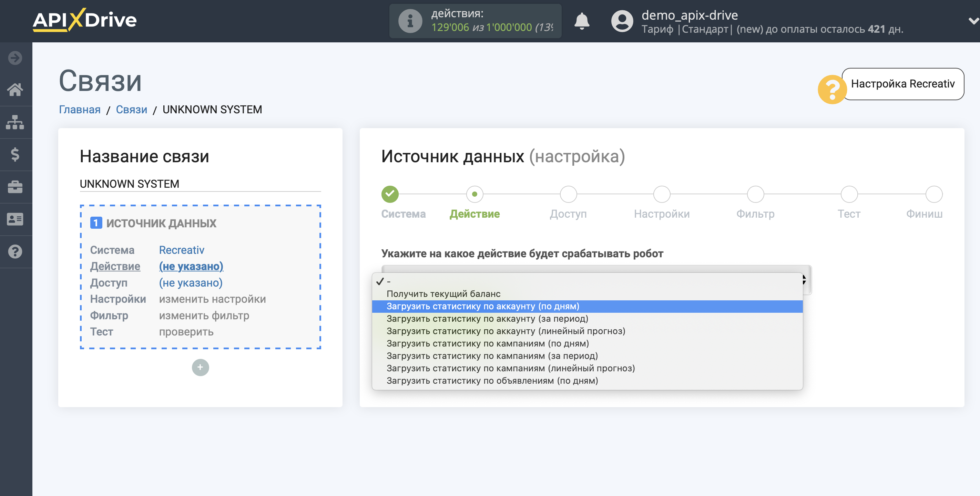This screenshot has height=496, width=980.
Task: Click the 'Фильтр' step circle
Action: pos(755,194)
